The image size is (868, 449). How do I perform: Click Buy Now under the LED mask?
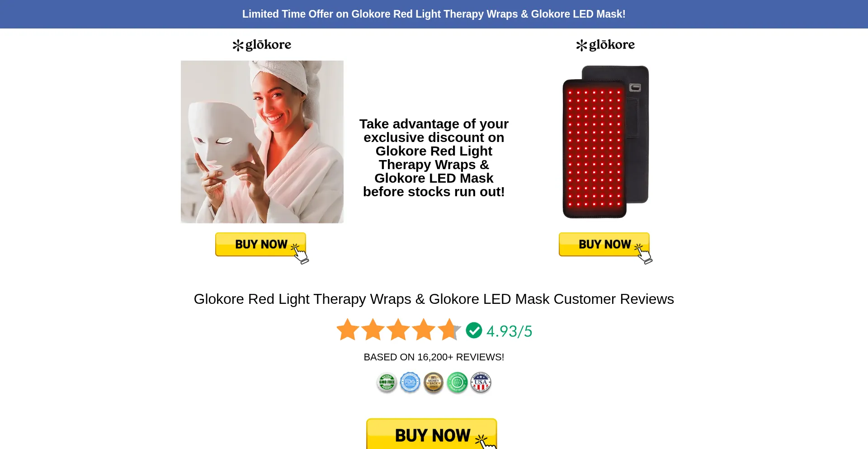pyautogui.click(x=261, y=245)
